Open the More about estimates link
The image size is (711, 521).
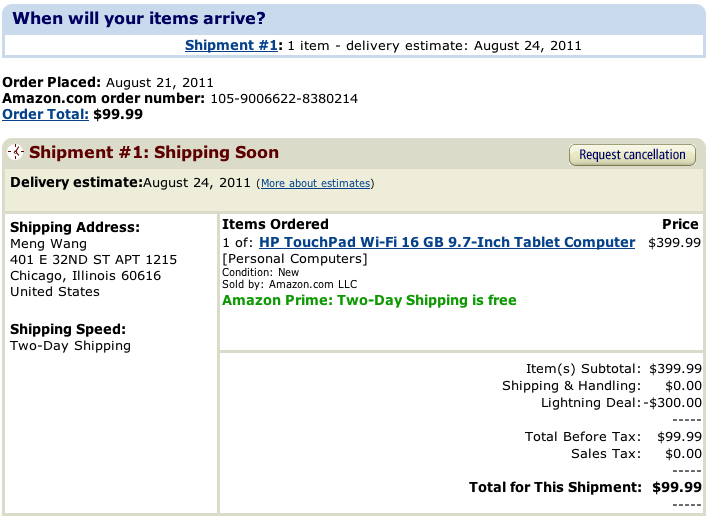pos(316,184)
